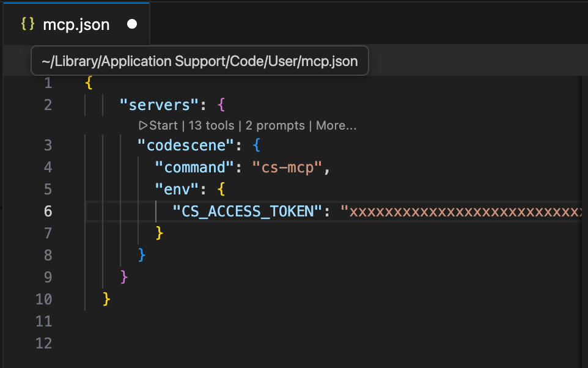Open the 13 tools CodeLens link

point(211,125)
